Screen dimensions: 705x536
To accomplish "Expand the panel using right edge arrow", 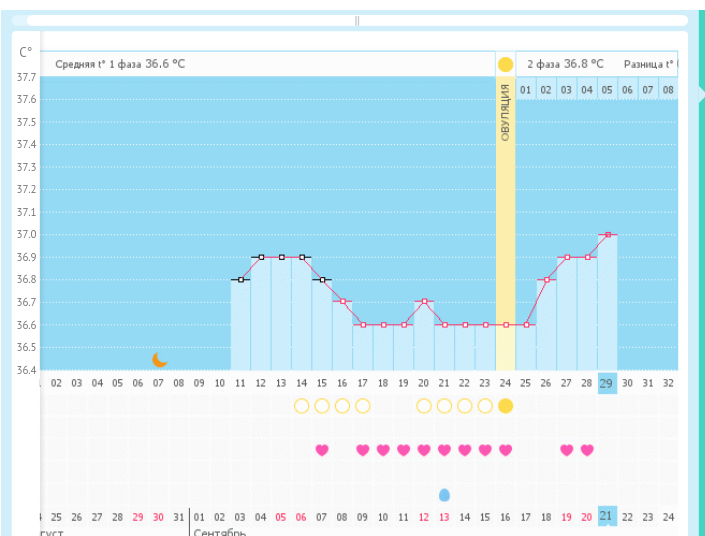I will click(x=700, y=93).
